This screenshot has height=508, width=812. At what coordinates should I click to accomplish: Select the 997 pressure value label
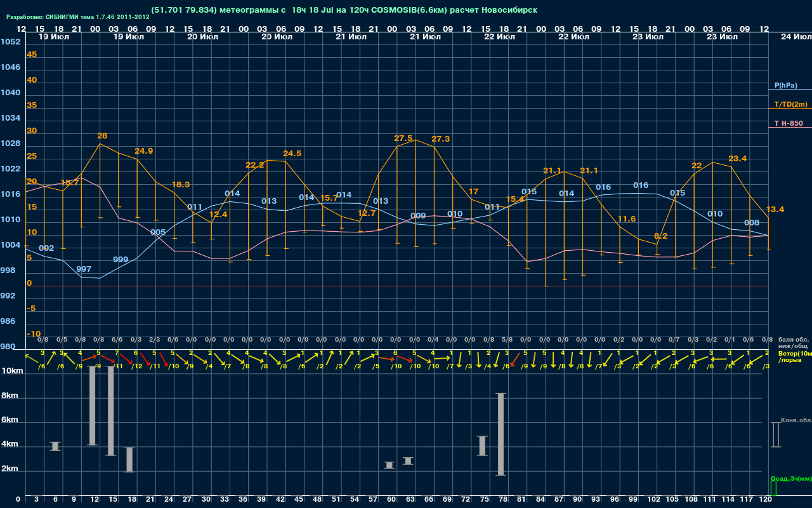click(x=84, y=269)
